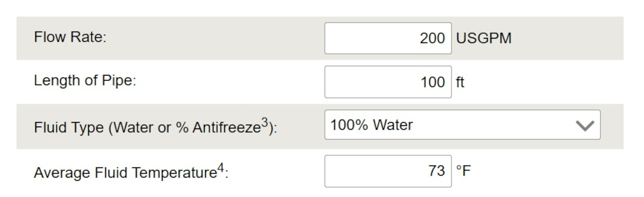The image size is (644, 197).
Task: Click the Length of Pipe input field
Action: tap(388, 82)
